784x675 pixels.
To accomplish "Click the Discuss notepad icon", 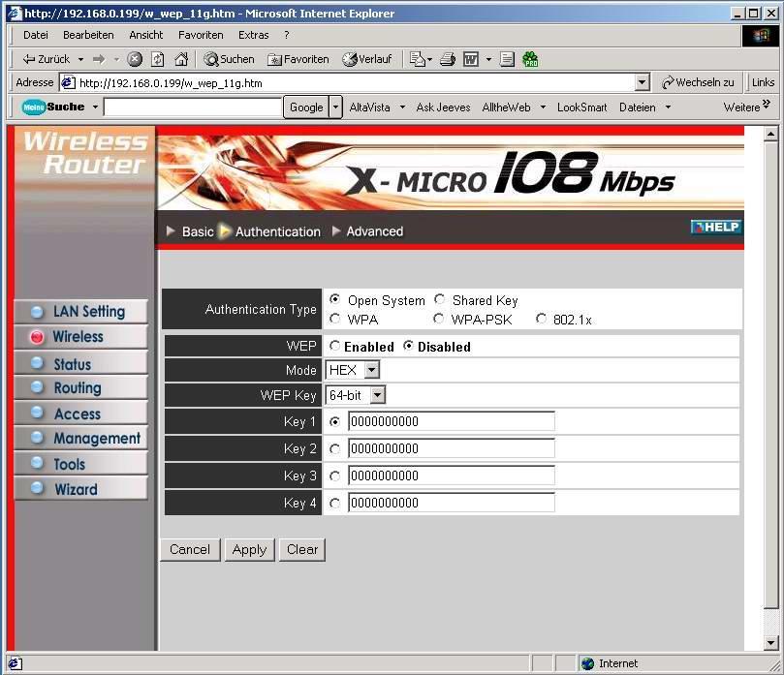I will point(507,59).
